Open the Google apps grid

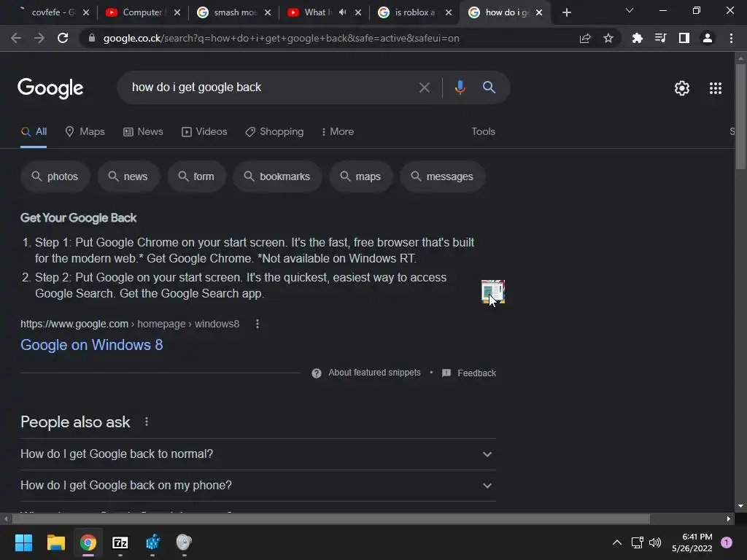(716, 88)
